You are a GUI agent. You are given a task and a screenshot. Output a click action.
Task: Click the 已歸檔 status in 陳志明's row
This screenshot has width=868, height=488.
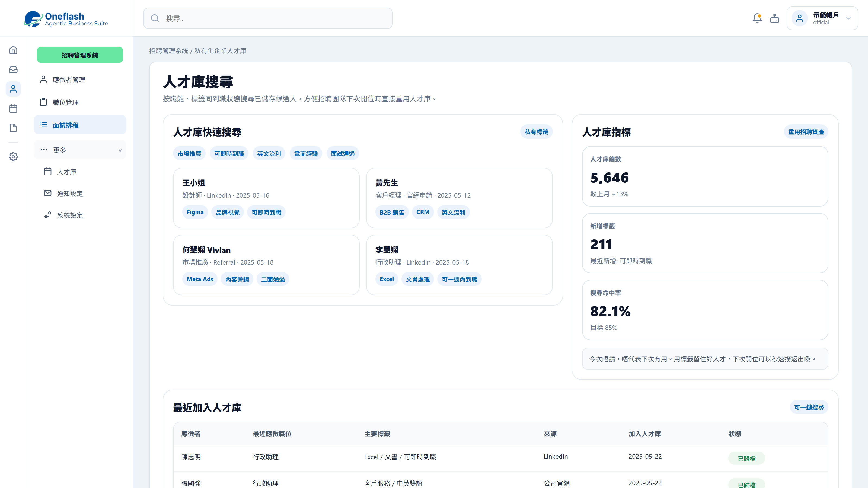pos(746,458)
